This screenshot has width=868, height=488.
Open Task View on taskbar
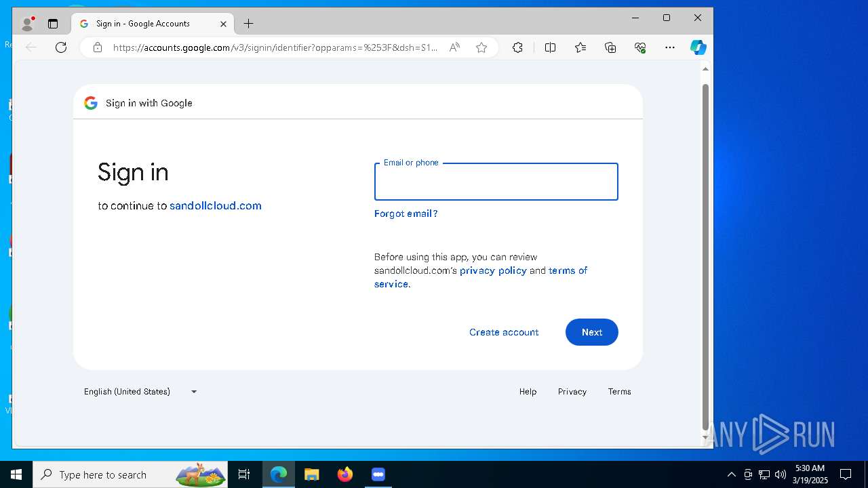[244, 474]
